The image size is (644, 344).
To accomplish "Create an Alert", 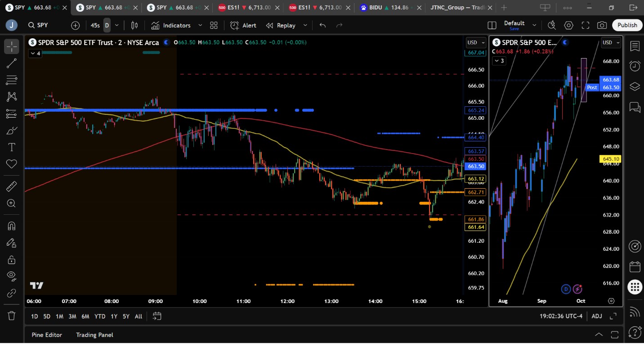I will (243, 25).
